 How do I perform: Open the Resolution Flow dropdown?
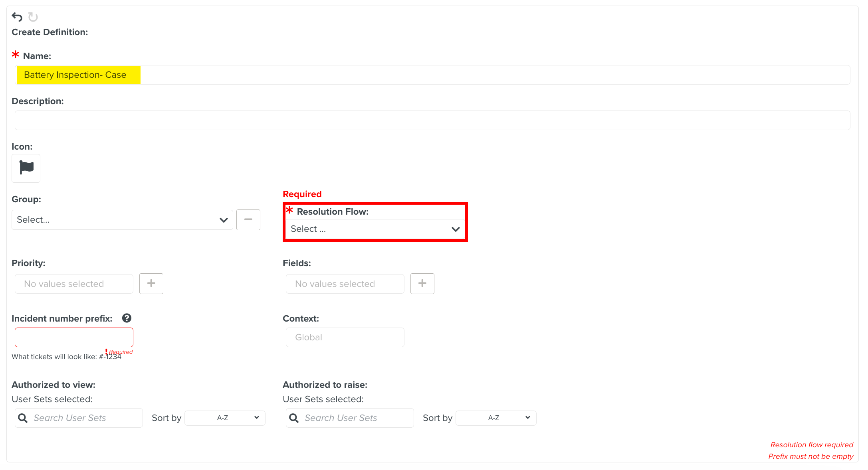375,229
